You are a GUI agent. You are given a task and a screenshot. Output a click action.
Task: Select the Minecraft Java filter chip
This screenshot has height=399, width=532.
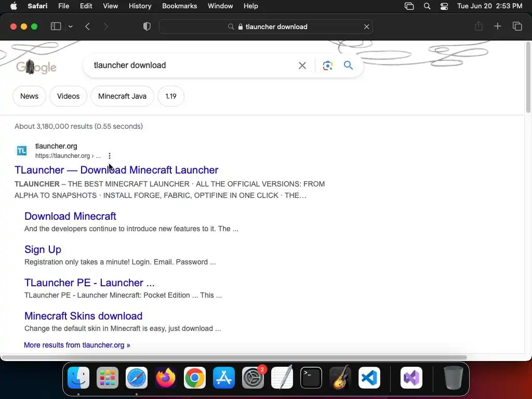122,96
